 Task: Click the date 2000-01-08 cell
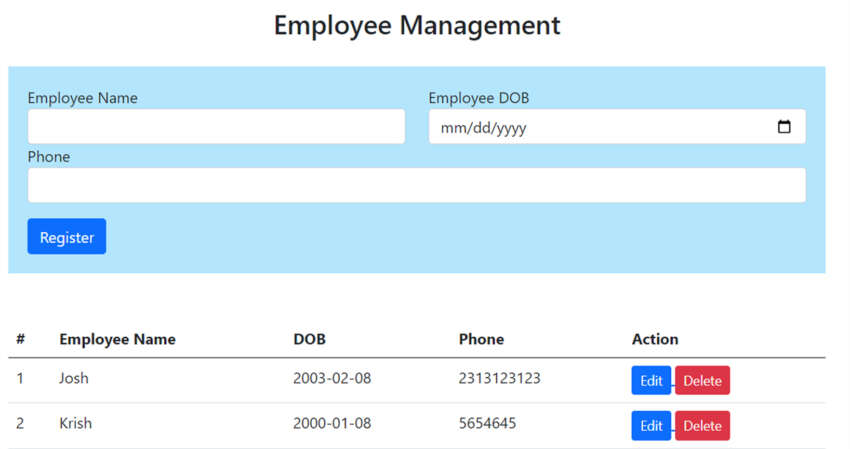(332, 423)
